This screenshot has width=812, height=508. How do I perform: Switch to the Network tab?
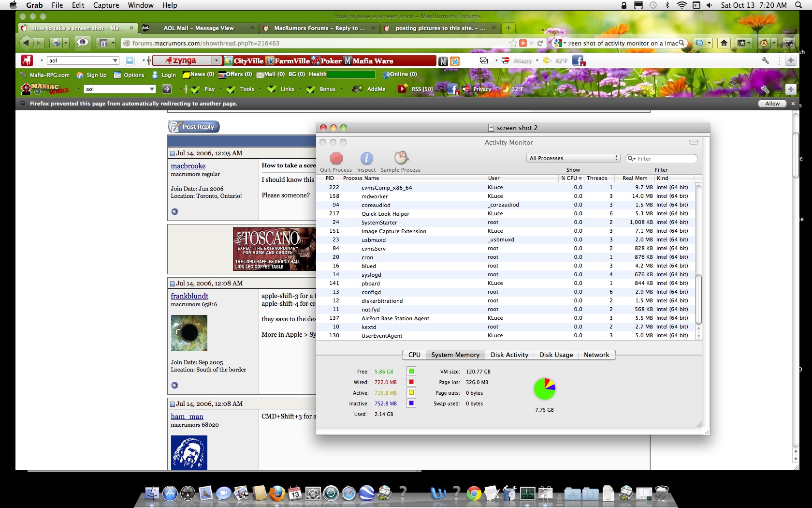click(x=596, y=355)
